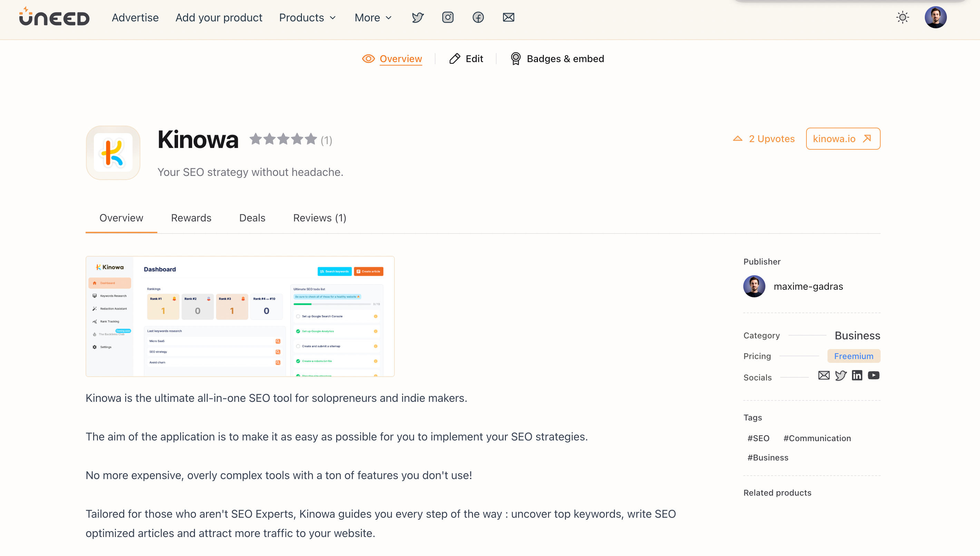This screenshot has width=980, height=556.
Task: Open publisher's YouTube social icon
Action: point(873,376)
